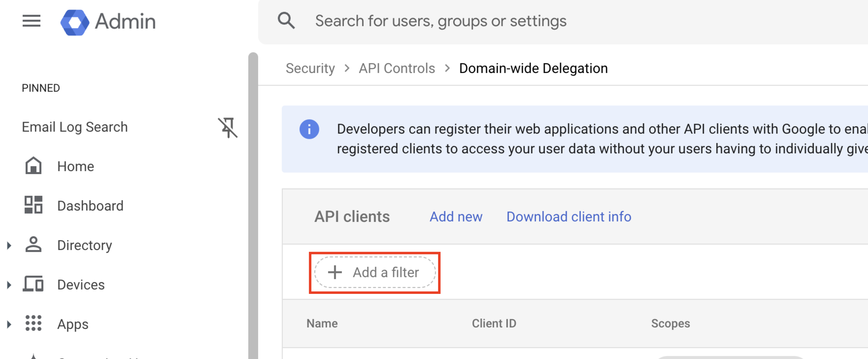This screenshot has width=868, height=359.
Task: Expand the Devices section arrow
Action: coord(9,285)
